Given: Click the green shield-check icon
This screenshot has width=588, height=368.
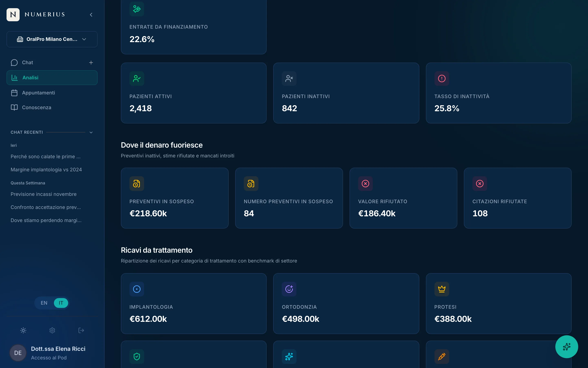Looking at the screenshot, I should [x=137, y=357].
